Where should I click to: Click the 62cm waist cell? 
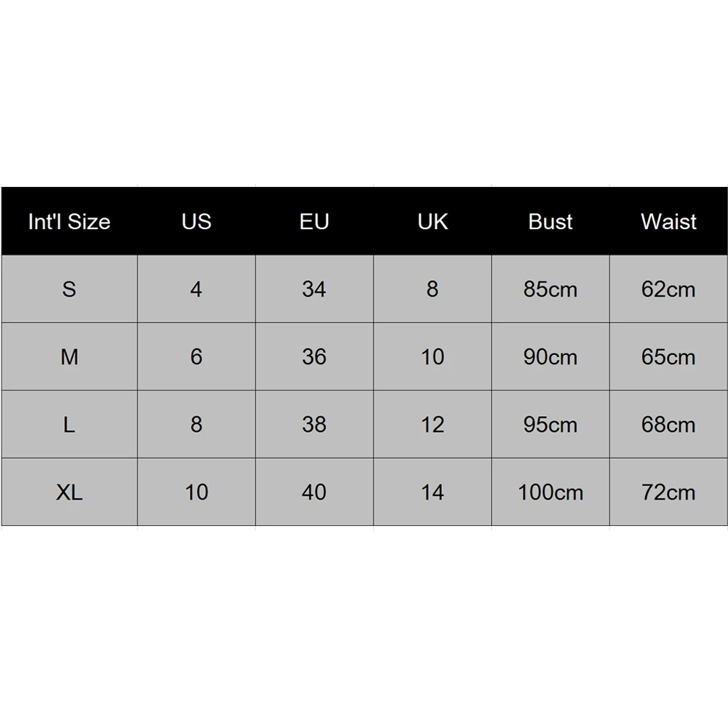coord(668,289)
